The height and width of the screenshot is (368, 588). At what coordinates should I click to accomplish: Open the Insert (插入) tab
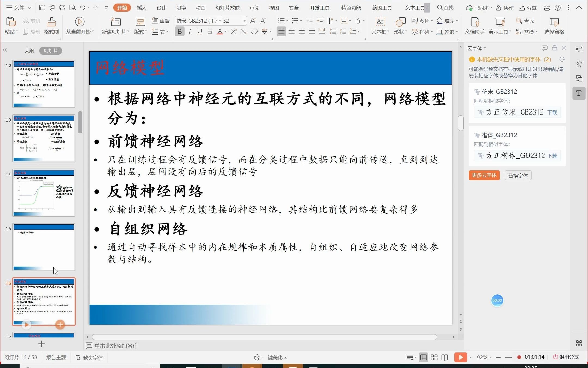[142, 8]
